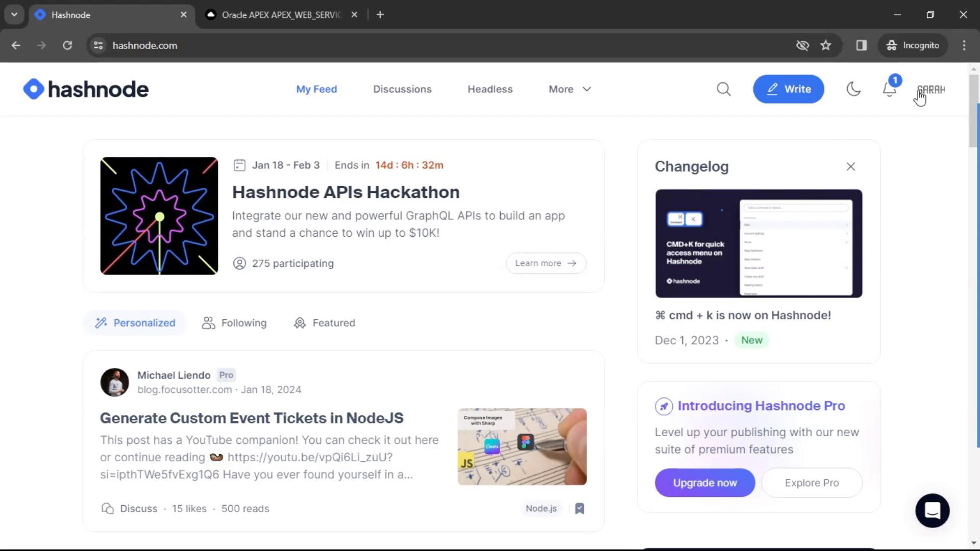This screenshot has height=551, width=980.
Task: Expand the More dropdown menu
Action: pyautogui.click(x=570, y=89)
